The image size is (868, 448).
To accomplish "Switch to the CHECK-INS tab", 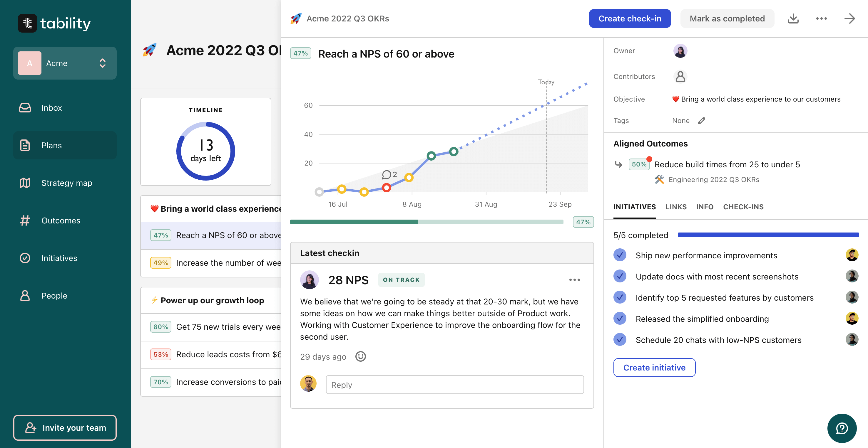I will click(743, 207).
